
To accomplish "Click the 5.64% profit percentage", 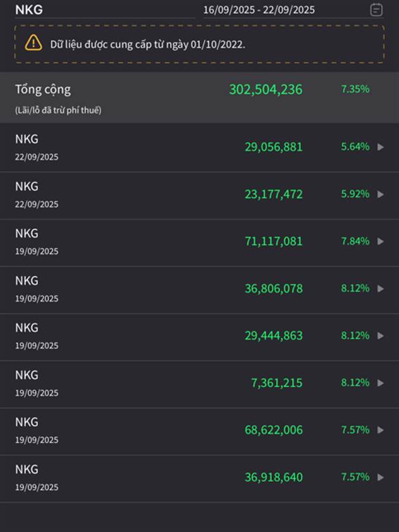I will pyautogui.click(x=355, y=147).
